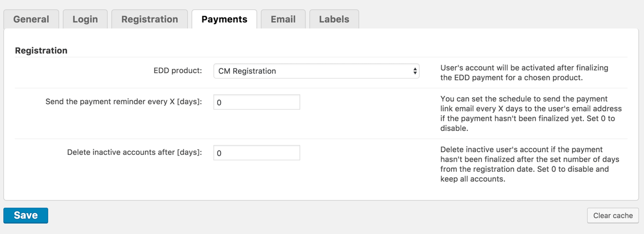
Task: Switch to the General tab
Action: [31, 19]
